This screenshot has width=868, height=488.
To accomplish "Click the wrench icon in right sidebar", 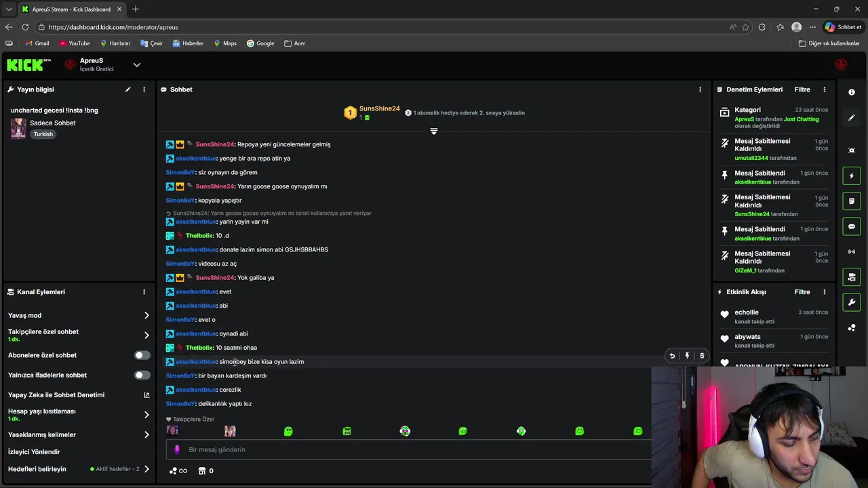I will coord(852,302).
